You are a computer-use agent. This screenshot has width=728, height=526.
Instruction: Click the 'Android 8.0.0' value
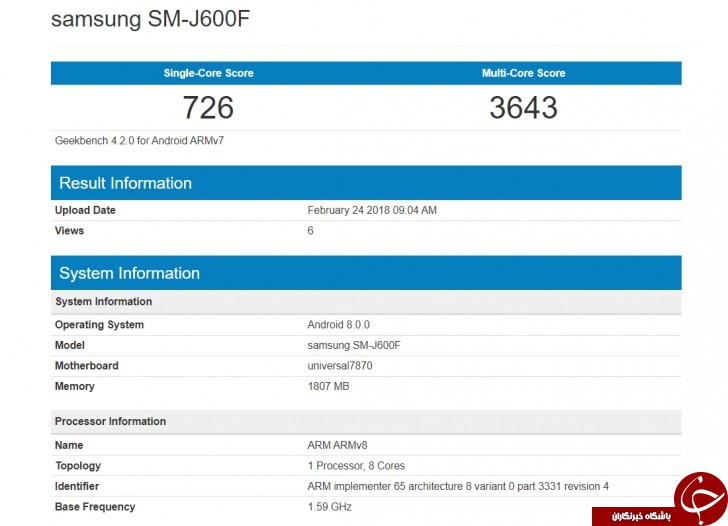[338, 325]
